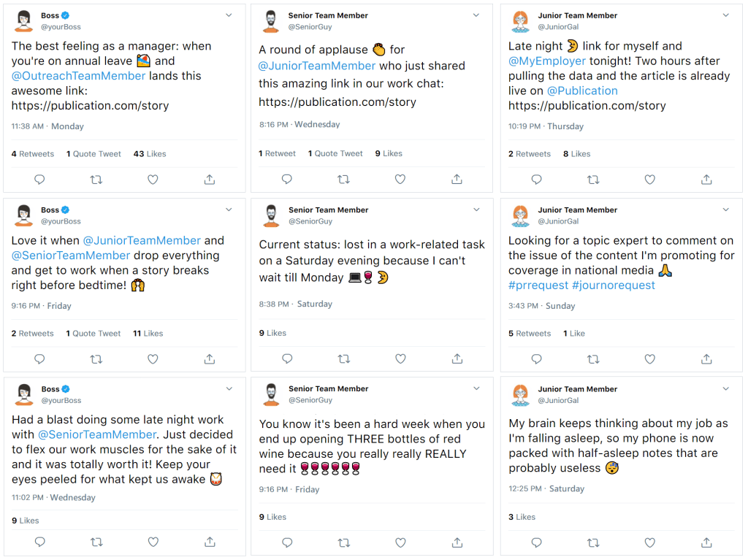Image resolution: width=748 pixels, height=560 pixels.
Task: Reply to the Saturday evening work task tweet
Action: tap(287, 358)
